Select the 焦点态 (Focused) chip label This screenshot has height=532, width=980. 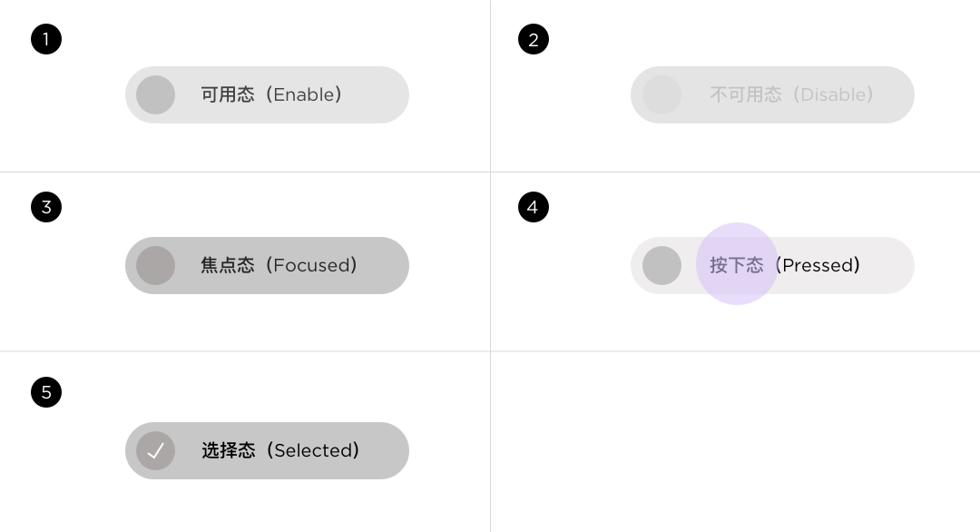tap(279, 265)
